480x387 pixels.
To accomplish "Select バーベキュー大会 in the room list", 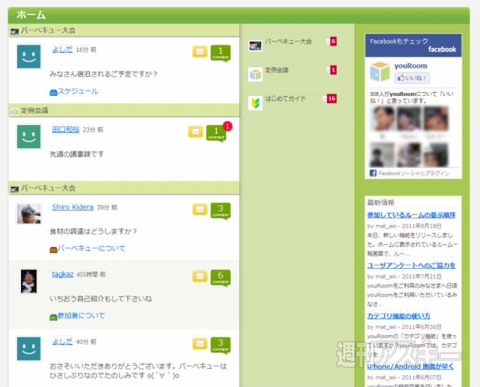I will pyautogui.click(x=288, y=41).
